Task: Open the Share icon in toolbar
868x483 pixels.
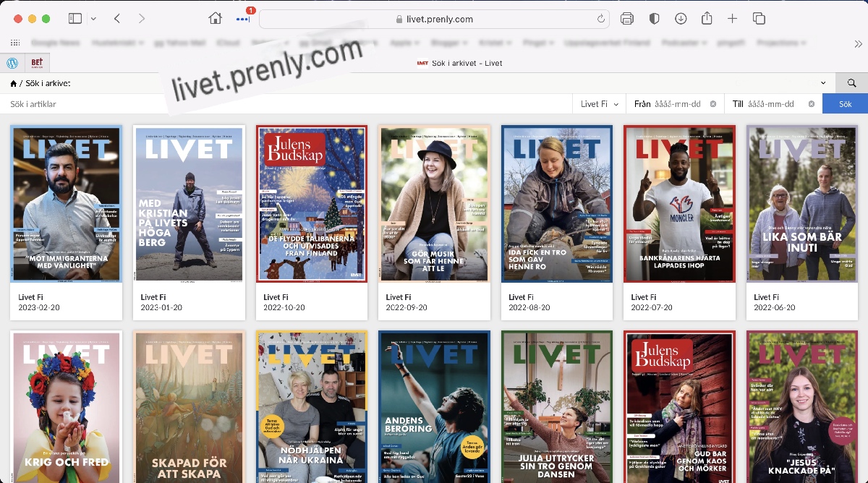Action: (x=707, y=19)
